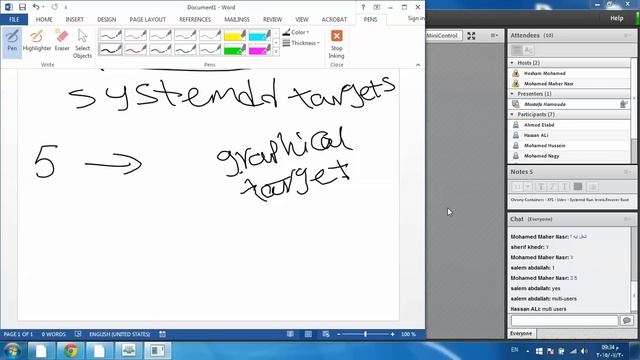640x360 pixels.
Task: Switch to the VIEW tab
Action: click(302, 19)
